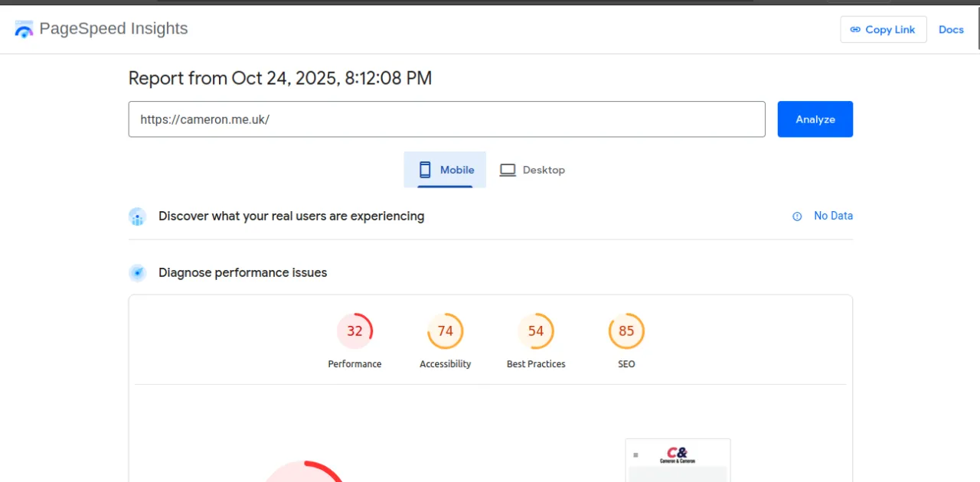
Task: Use Copy Link to share the report
Action: click(x=884, y=29)
